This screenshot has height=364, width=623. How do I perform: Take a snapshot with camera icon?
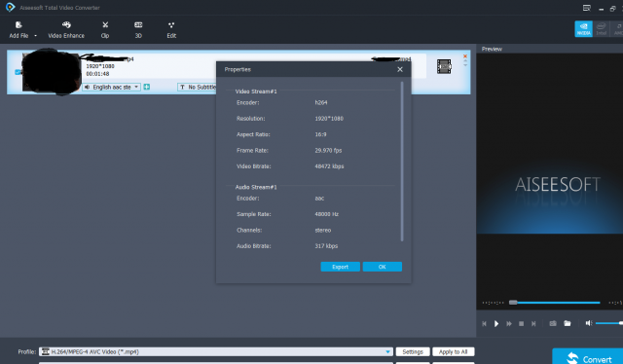pyautogui.click(x=553, y=323)
